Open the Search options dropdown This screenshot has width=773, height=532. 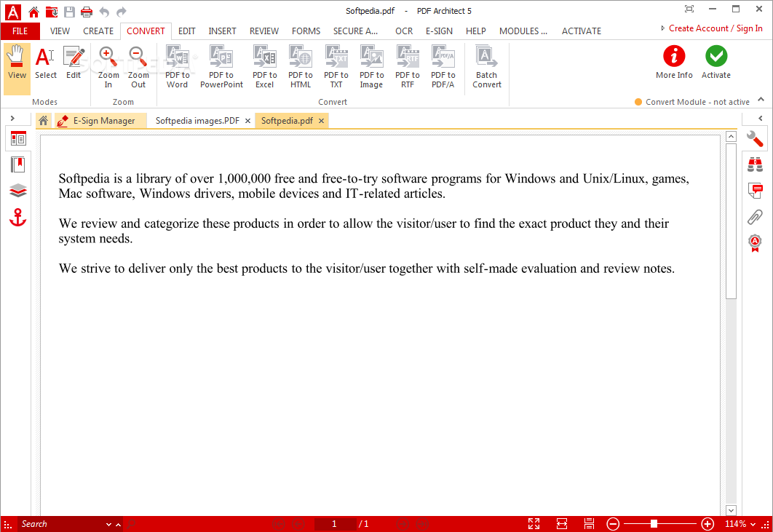[108, 524]
